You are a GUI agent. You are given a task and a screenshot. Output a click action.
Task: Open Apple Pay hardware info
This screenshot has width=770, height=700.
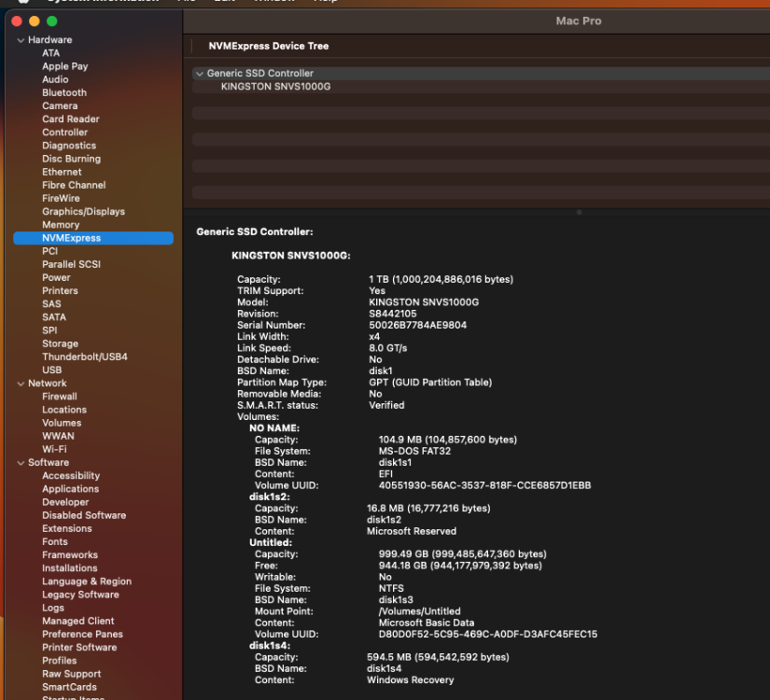pos(64,66)
